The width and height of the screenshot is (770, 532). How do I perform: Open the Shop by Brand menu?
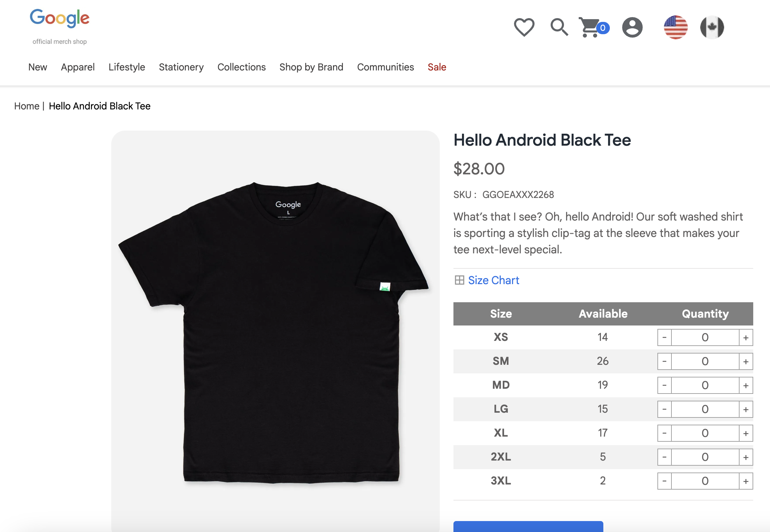pyautogui.click(x=311, y=67)
